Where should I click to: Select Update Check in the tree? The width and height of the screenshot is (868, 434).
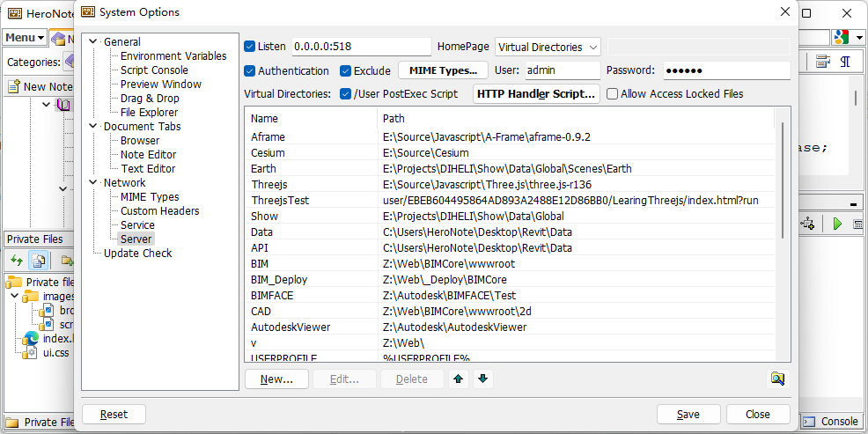[x=137, y=254]
